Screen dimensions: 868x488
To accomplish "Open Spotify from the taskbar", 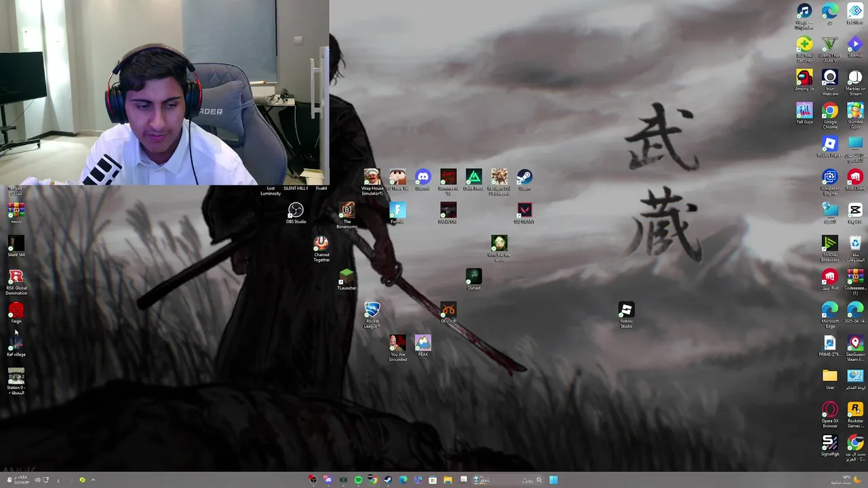I will (x=358, y=480).
